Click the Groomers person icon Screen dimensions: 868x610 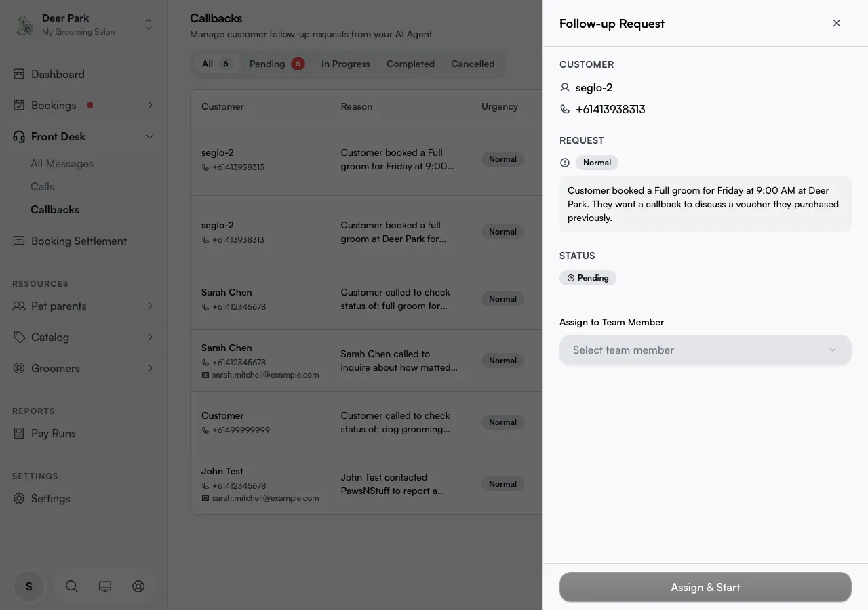tap(19, 368)
